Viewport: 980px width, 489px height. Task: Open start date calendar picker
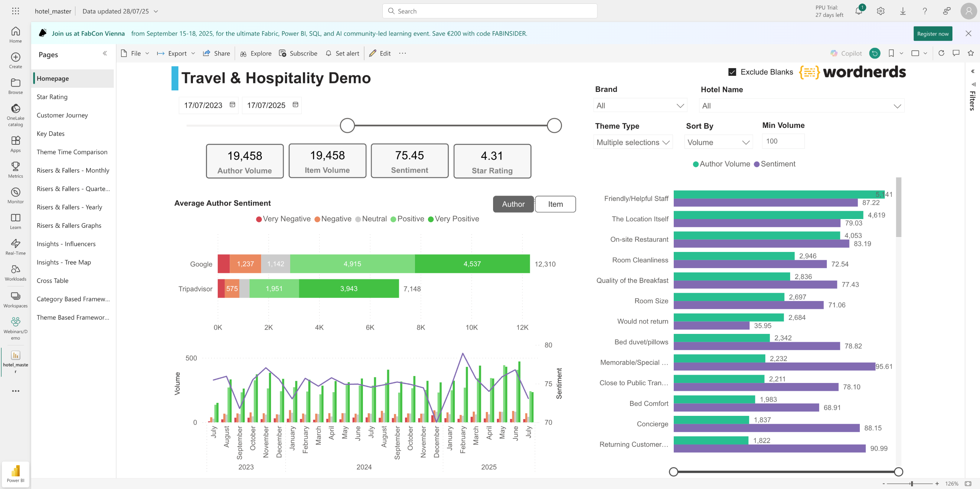pyautogui.click(x=232, y=105)
